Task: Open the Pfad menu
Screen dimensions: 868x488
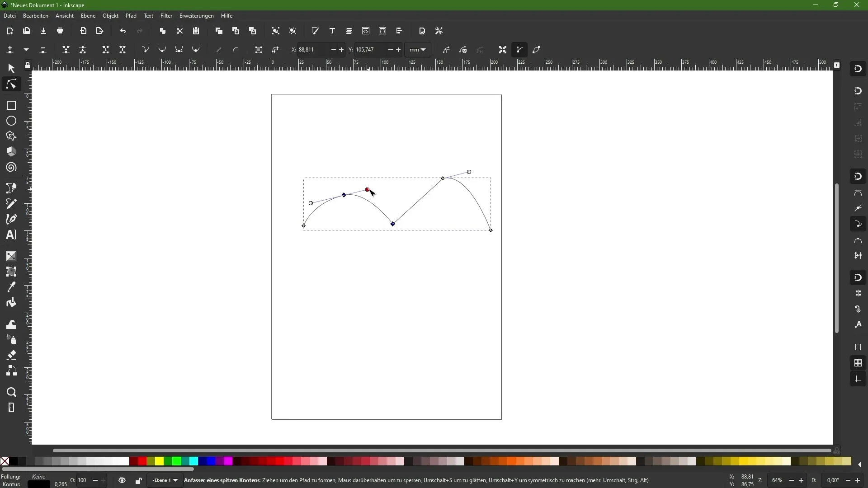Action: tap(131, 16)
